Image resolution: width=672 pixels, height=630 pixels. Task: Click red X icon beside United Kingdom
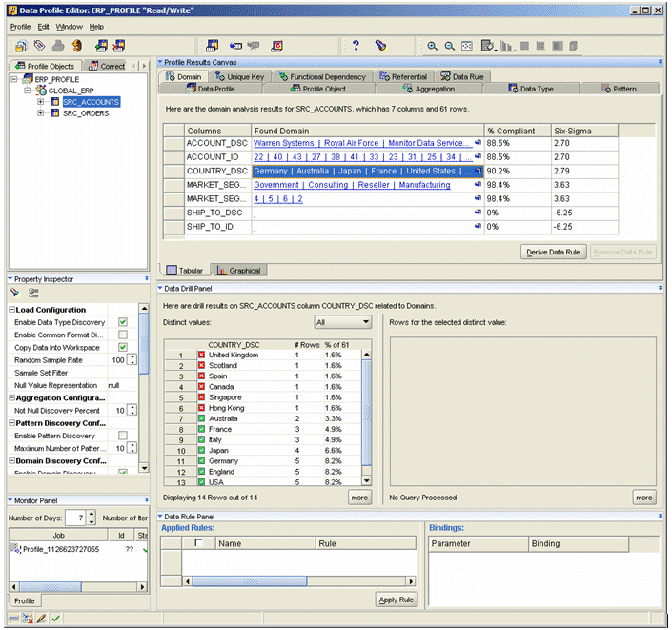(x=201, y=355)
